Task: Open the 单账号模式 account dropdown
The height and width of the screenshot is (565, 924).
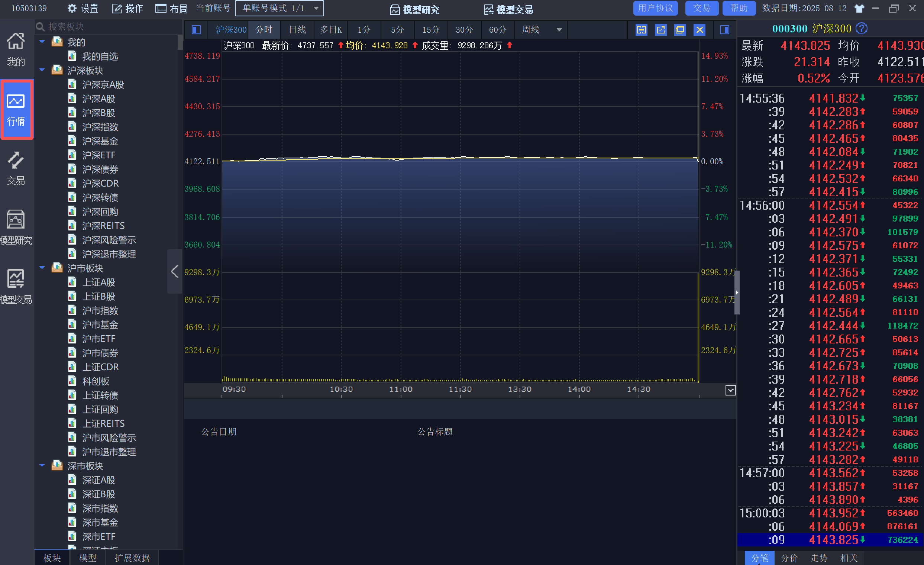Action: 279,8
